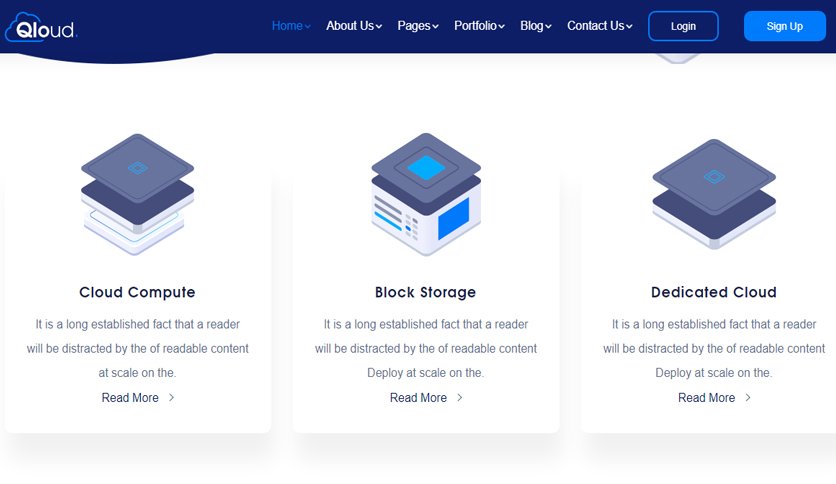This screenshot has width=836, height=484.
Task: Click the Sign Up button
Action: coord(785,26)
